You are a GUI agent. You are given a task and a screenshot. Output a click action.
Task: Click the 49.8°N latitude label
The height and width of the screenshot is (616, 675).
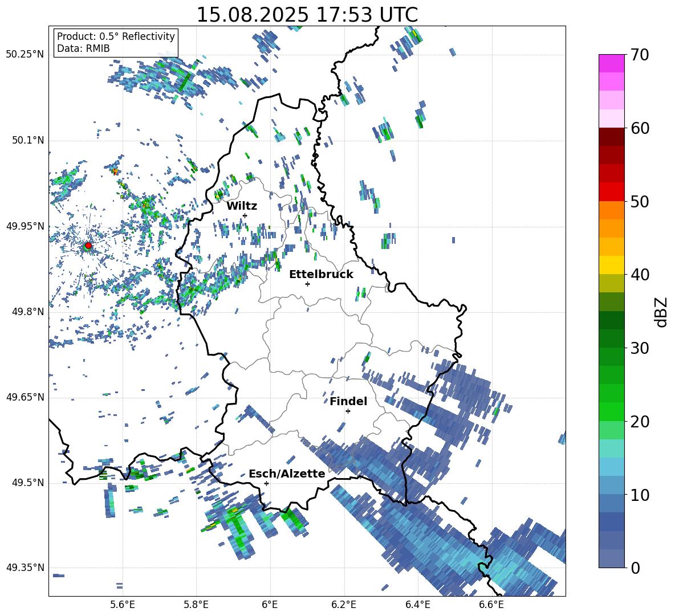[x=28, y=312]
